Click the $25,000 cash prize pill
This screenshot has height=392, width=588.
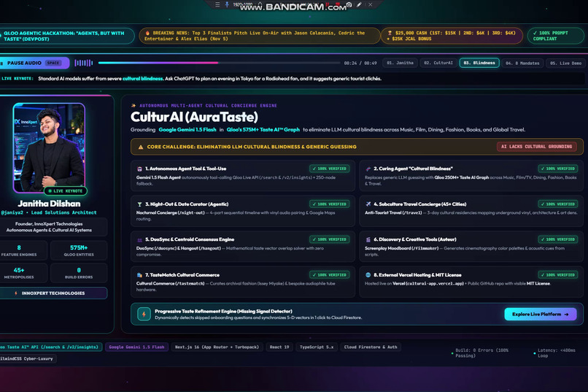point(452,36)
